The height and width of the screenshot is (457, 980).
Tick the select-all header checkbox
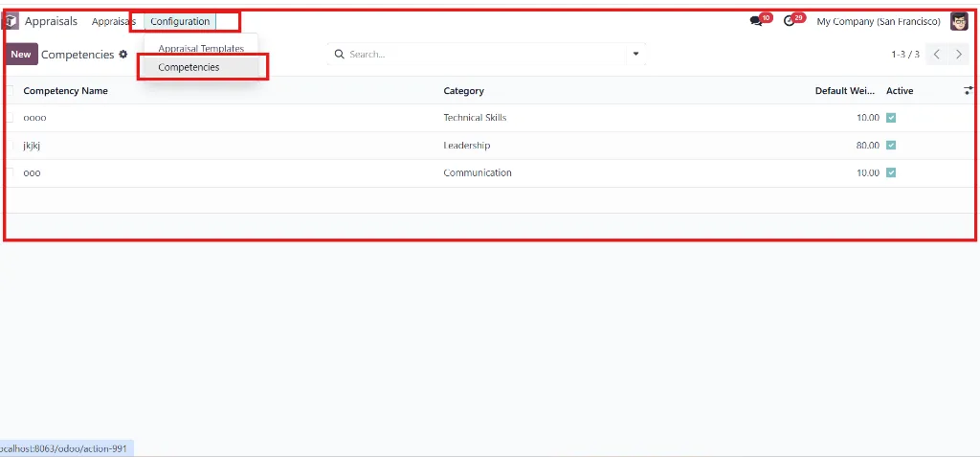tap(10, 91)
